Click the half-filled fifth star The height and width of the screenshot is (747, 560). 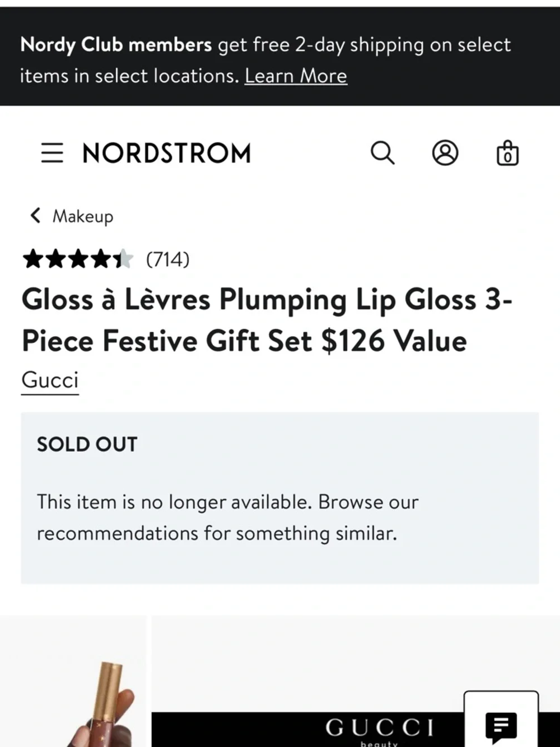[124, 259]
